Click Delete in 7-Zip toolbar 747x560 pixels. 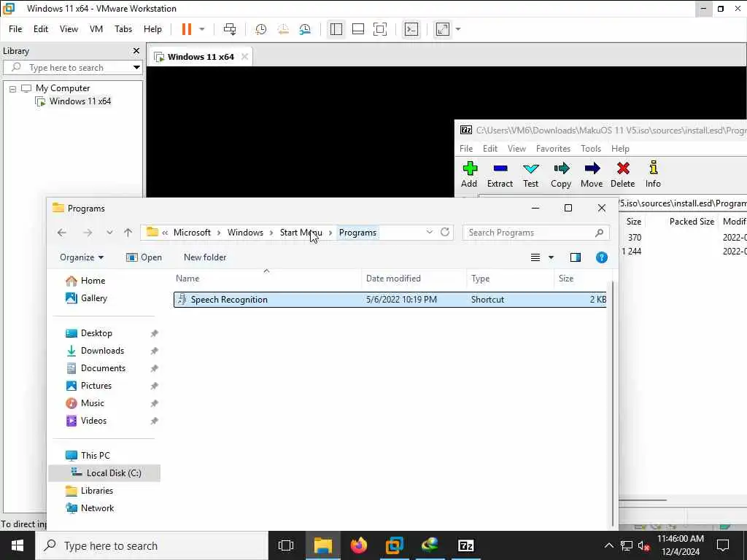click(x=623, y=174)
